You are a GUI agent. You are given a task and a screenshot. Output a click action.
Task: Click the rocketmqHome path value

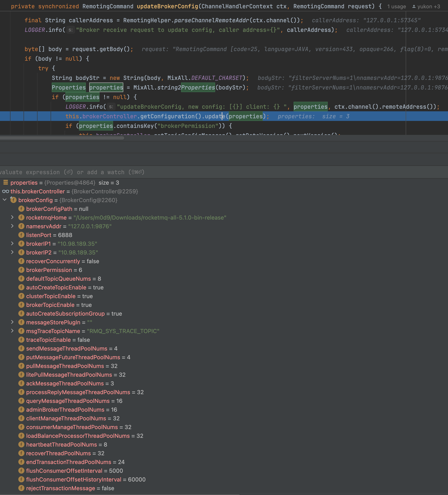[150, 218]
